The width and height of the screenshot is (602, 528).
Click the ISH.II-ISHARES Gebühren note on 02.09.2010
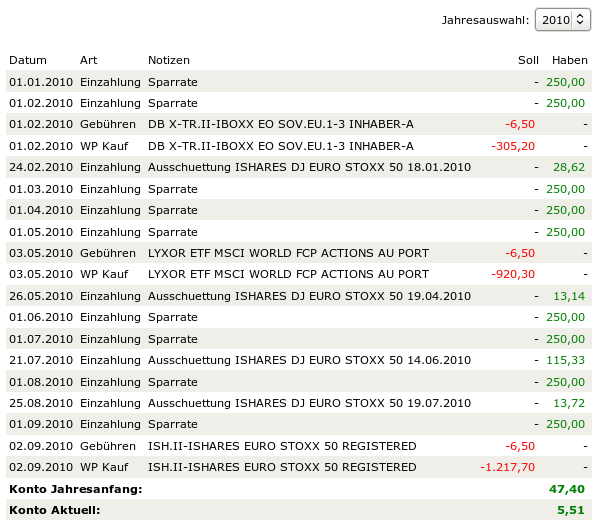pyautogui.click(x=282, y=446)
